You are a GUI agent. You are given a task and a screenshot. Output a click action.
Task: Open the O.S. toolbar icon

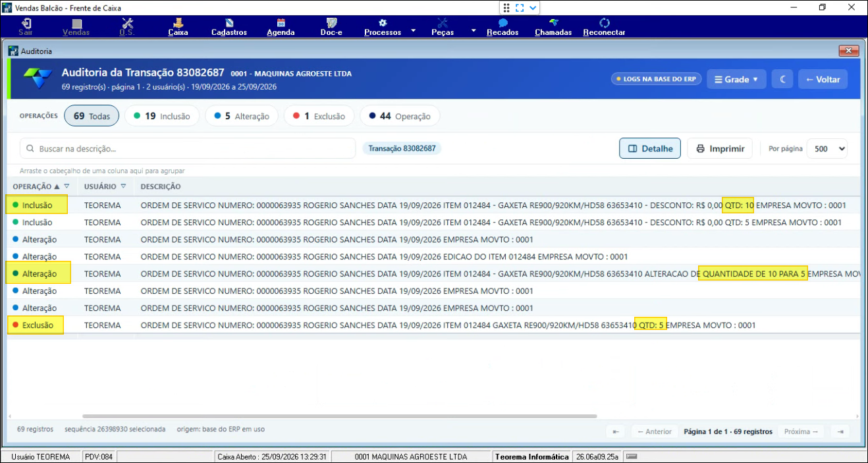tap(126, 24)
